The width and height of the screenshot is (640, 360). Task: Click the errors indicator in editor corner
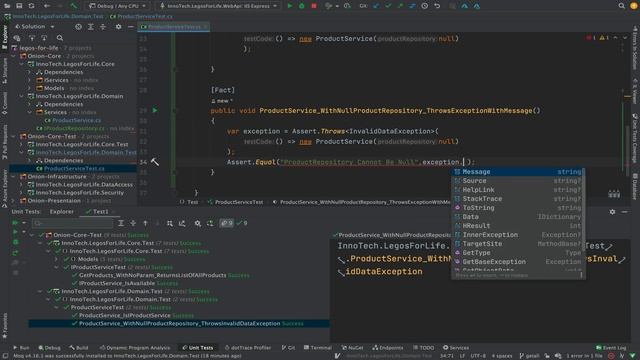tap(591, 38)
